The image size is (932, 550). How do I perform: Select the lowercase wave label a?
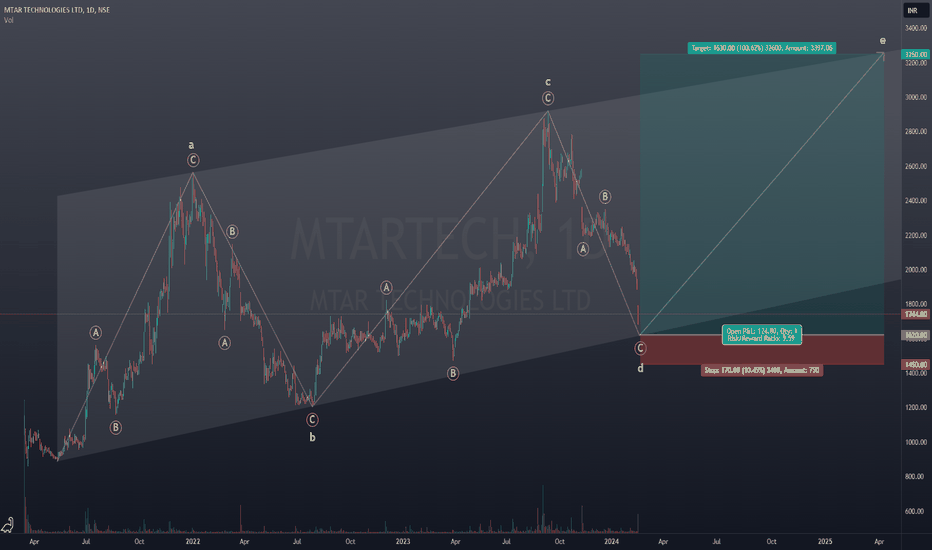click(191, 145)
